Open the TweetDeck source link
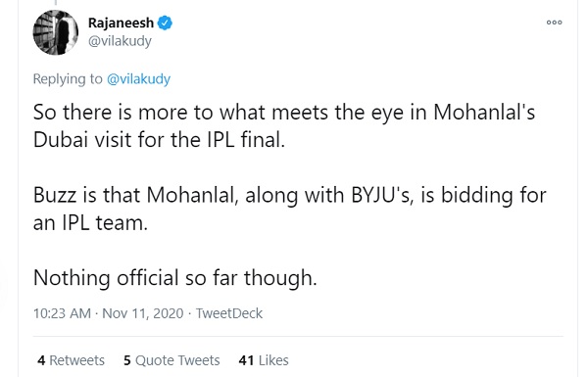This screenshot has width=588, height=377. 229,313
